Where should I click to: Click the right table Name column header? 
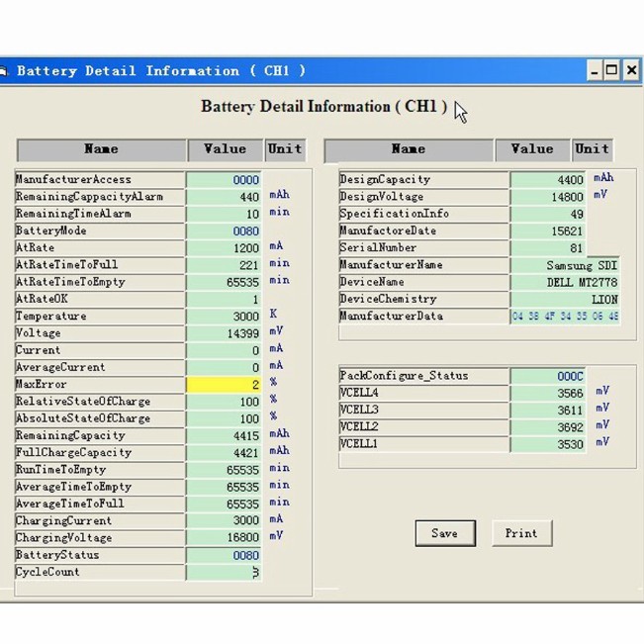tap(409, 150)
